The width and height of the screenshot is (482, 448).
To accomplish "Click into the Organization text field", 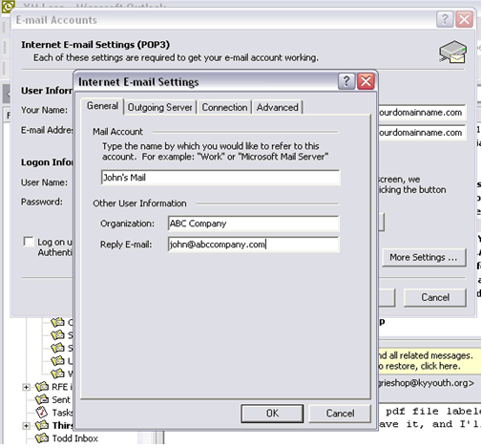I will pyautogui.click(x=254, y=224).
